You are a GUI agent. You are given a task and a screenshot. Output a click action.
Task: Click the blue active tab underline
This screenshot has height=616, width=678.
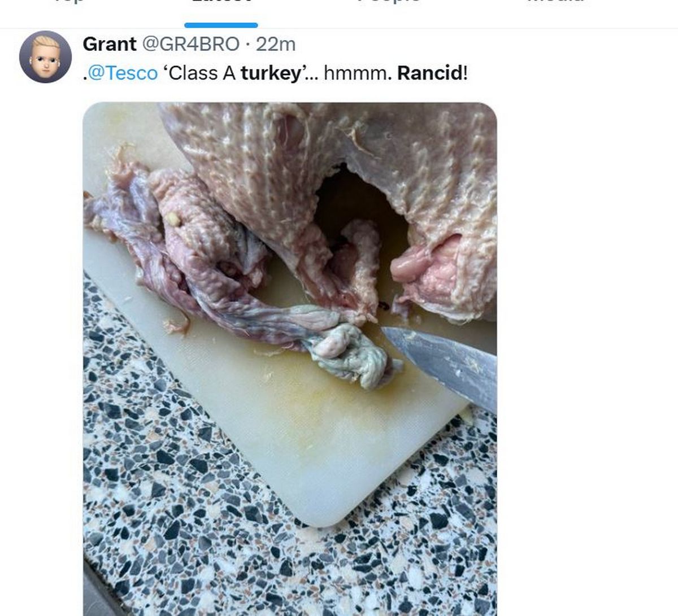tap(221, 25)
